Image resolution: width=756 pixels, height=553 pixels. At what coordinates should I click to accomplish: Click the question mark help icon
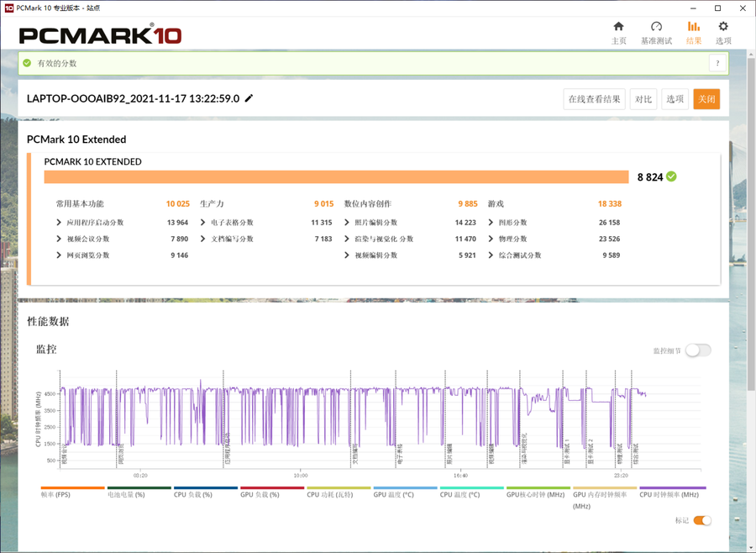717,63
